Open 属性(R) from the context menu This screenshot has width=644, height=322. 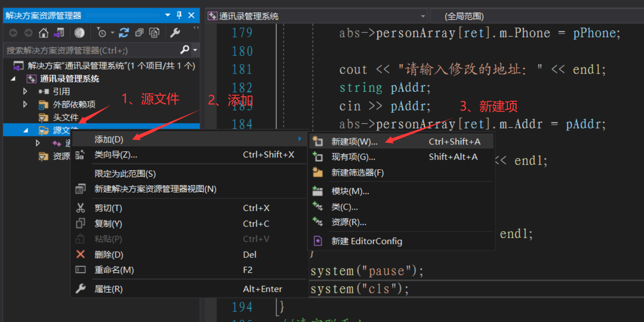coord(189,289)
